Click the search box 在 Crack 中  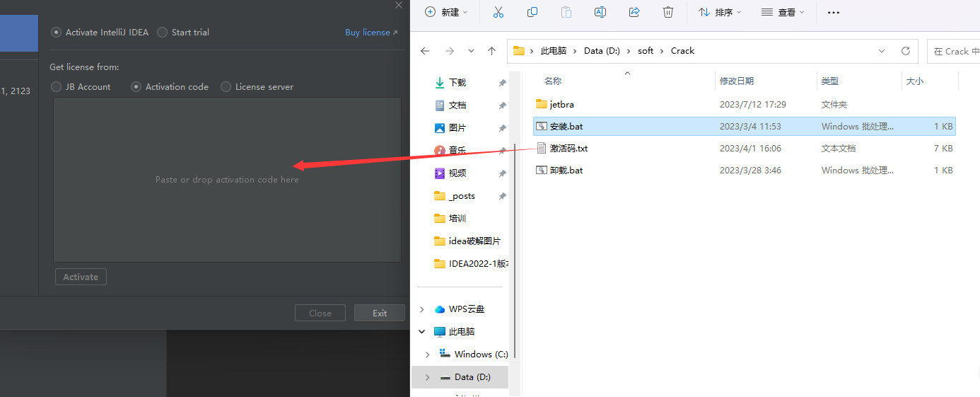coord(953,51)
